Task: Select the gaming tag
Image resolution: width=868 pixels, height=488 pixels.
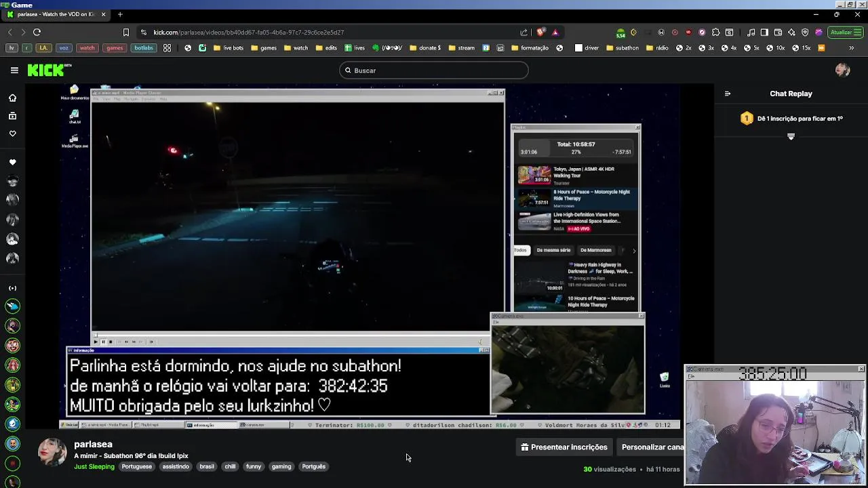Action: coord(281,466)
